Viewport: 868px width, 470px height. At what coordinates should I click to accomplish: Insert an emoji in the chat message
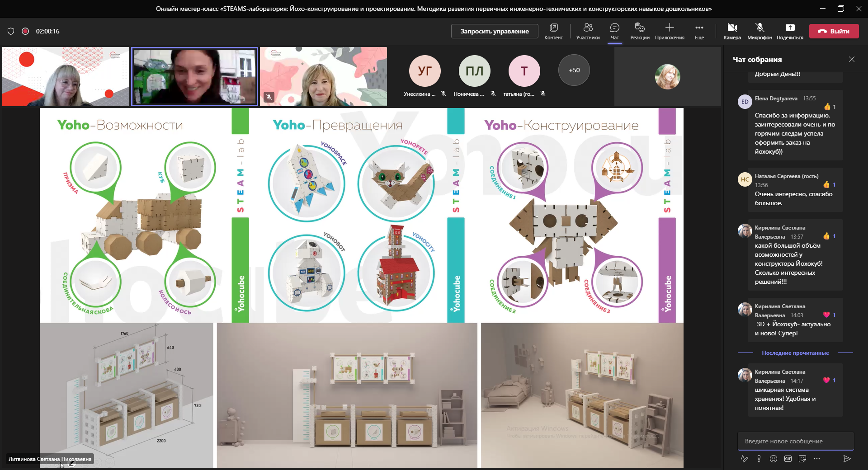coord(774,459)
